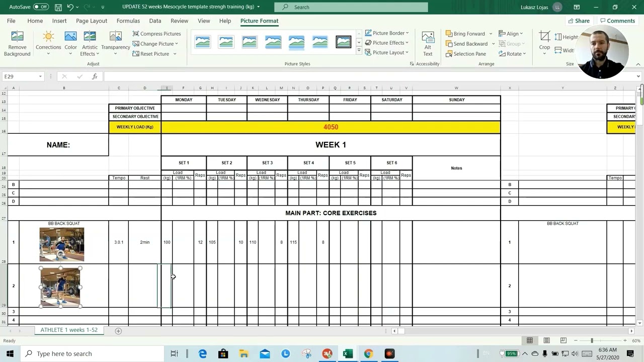Viewport: 644px width, 362px height.
Task: Open the Transparency options
Action: (116, 43)
